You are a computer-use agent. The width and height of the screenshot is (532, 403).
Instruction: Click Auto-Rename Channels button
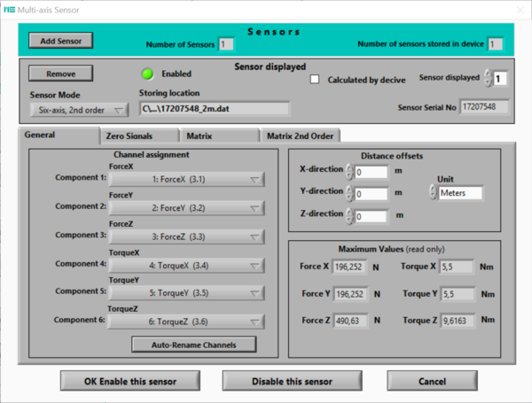(x=195, y=344)
